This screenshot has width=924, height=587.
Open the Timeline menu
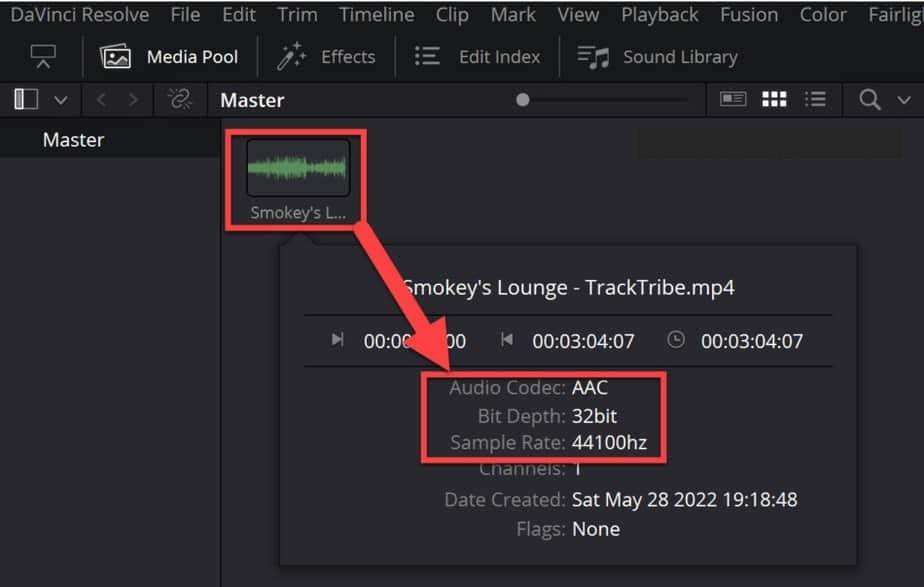[x=376, y=15]
